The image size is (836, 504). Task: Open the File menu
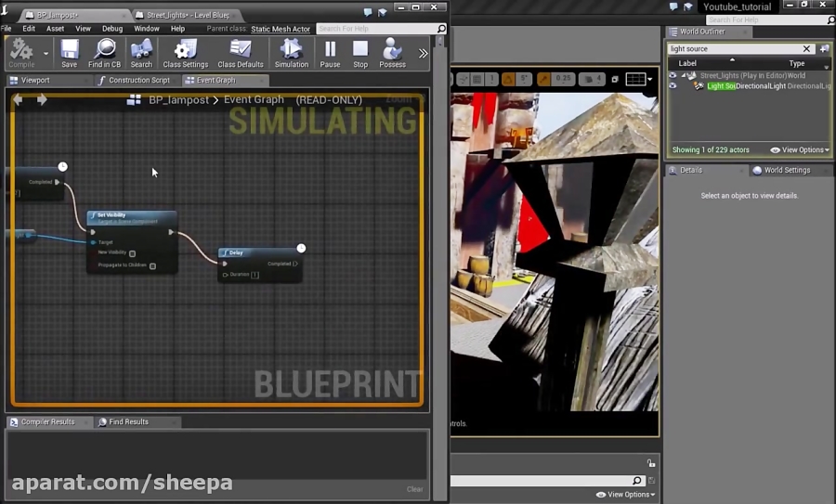(7, 28)
